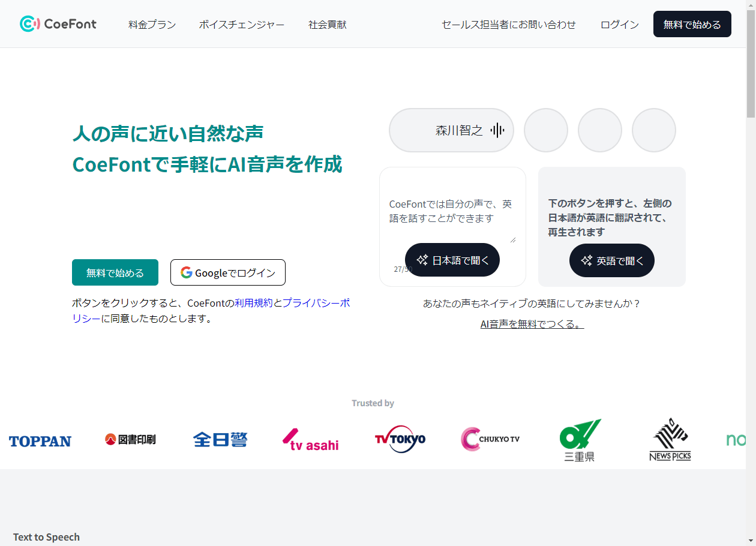Click the waveform icon beside 森川智之
The image size is (756, 546).
pyautogui.click(x=497, y=130)
